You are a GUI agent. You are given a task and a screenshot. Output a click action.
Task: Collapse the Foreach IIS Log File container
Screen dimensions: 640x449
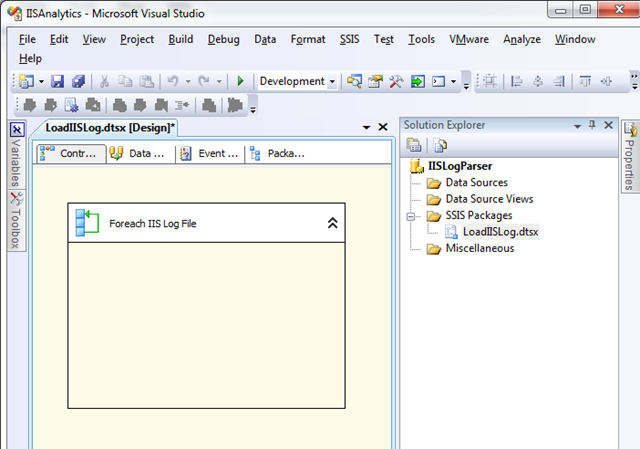[x=333, y=223]
